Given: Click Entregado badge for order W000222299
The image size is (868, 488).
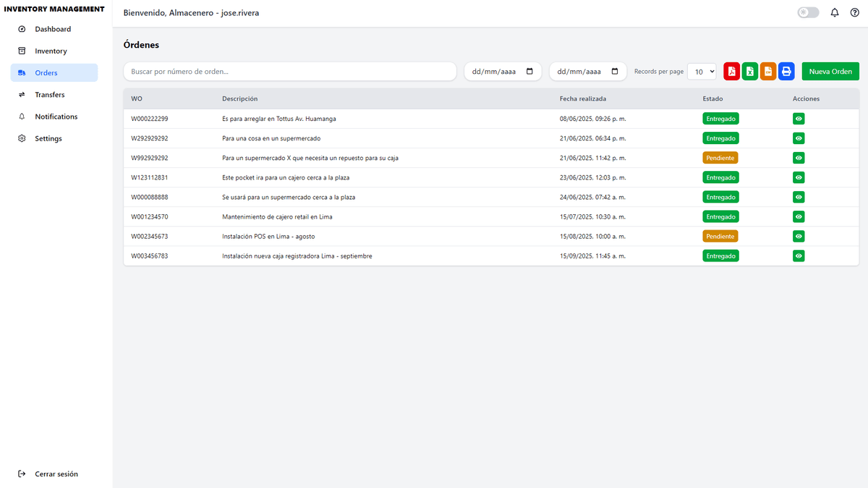Looking at the screenshot, I should [x=720, y=119].
